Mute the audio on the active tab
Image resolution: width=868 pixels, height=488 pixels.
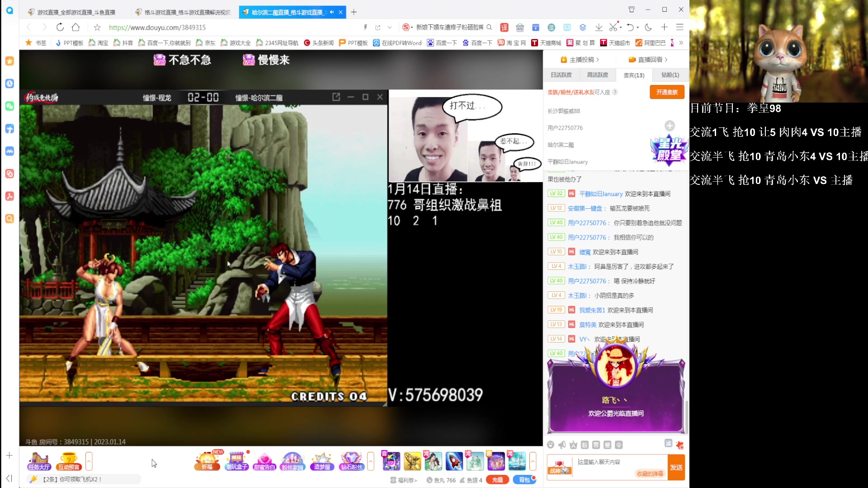point(332,12)
